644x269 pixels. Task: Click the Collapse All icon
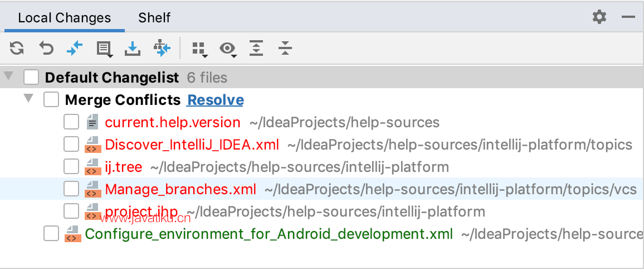(x=285, y=48)
